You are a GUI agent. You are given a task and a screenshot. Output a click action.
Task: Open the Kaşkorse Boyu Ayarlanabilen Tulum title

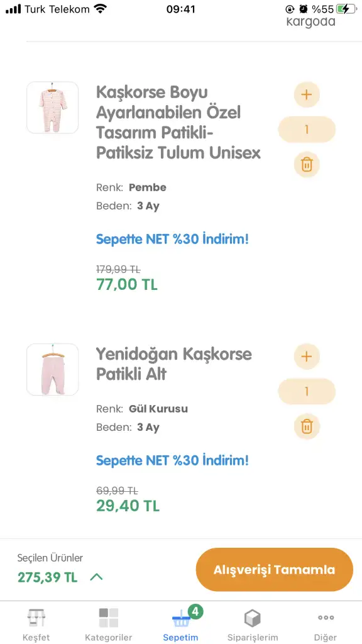178,123
